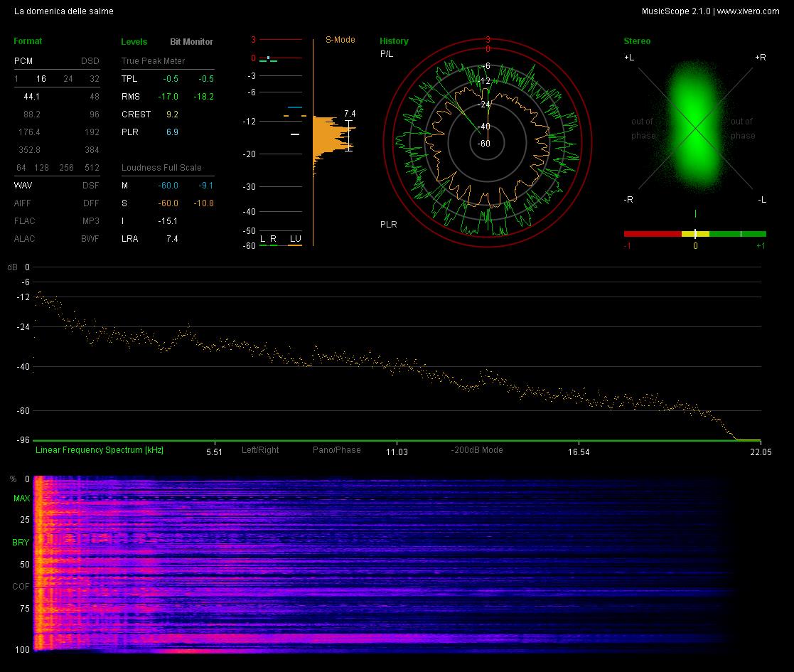The image size is (794, 672).
Task: Enable Left/Right spectrum mode
Action: click(x=260, y=449)
